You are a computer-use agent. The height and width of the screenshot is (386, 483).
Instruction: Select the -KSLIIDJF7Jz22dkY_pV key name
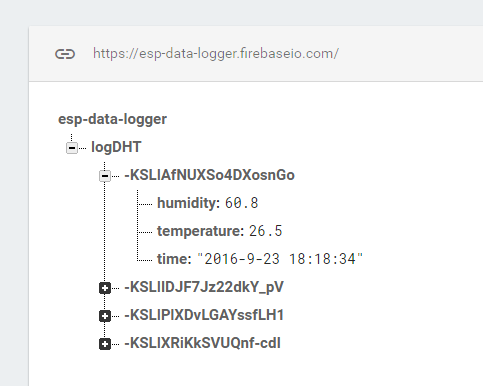pyautogui.click(x=204, y=287)
